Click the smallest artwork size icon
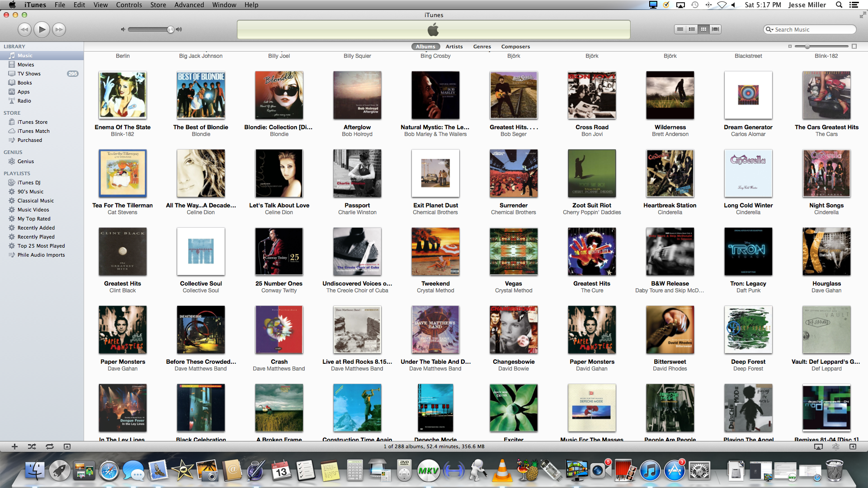The height and width of the screenshot is (488, 868). point(790,46)
